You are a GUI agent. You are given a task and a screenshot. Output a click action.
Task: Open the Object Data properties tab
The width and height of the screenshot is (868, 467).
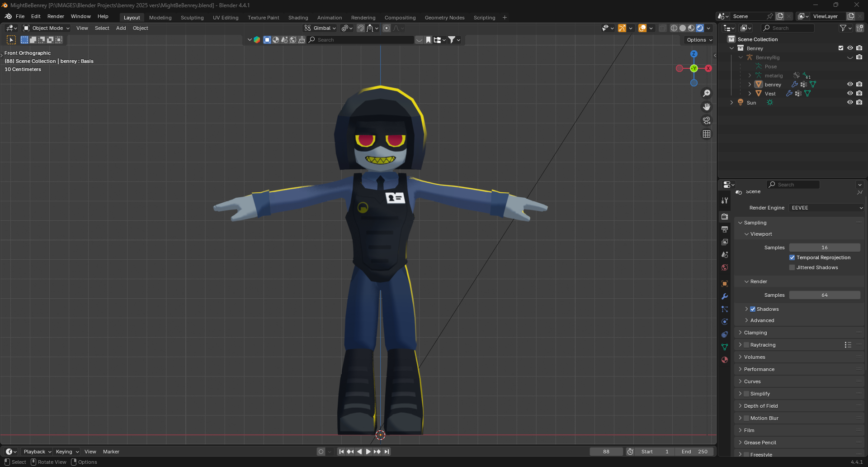click(725, 347)
